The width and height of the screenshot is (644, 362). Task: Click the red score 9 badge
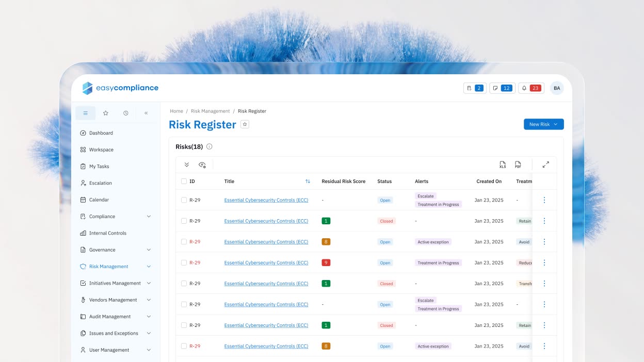coord(326,262)
